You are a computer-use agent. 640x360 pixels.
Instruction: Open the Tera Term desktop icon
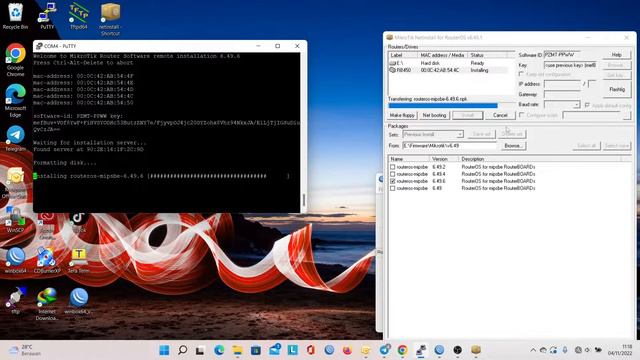[78, 260]
